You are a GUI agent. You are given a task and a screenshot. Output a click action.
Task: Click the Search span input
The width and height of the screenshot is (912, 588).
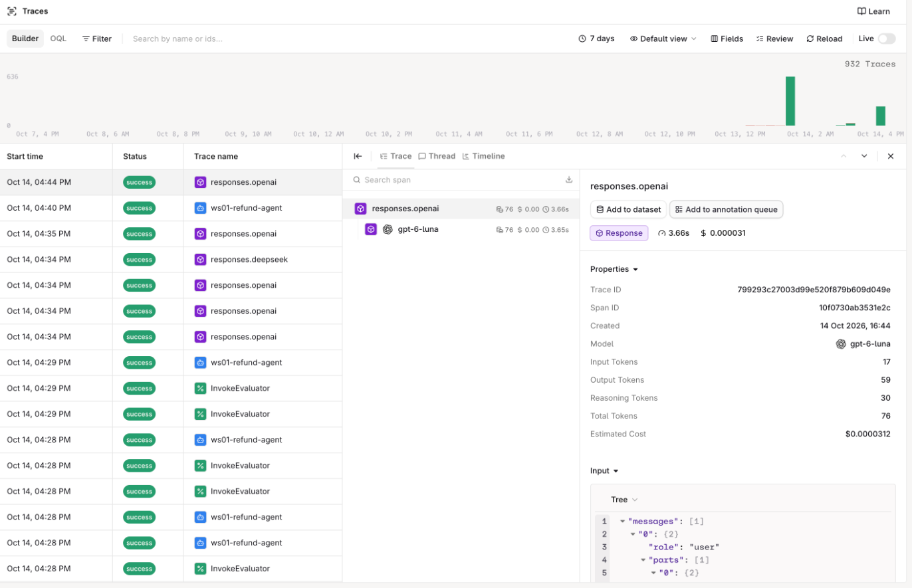(x=456, y=179)
